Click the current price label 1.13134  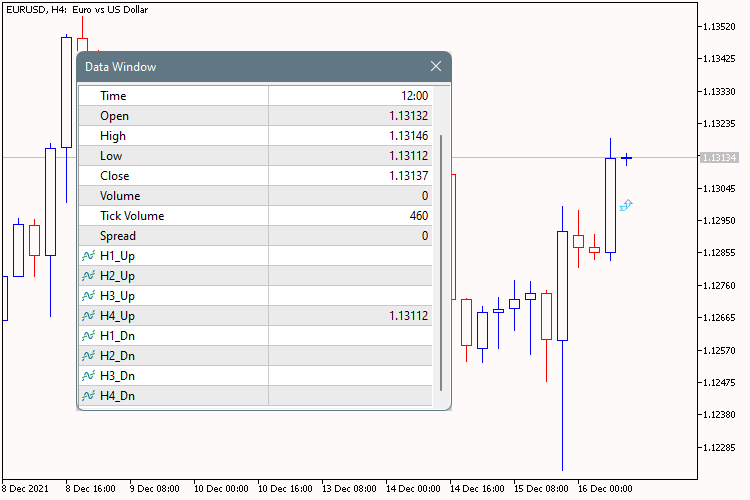719,157
